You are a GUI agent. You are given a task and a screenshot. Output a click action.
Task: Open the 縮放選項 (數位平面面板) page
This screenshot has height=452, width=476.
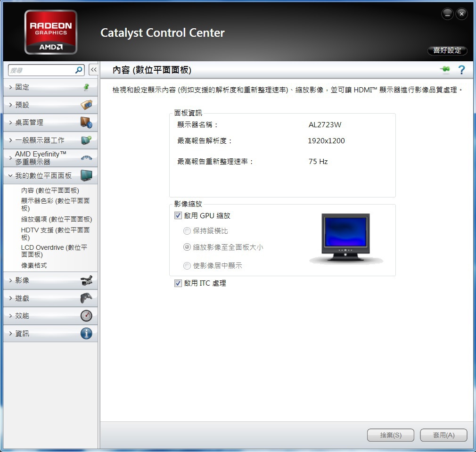(x=57, y=219)
